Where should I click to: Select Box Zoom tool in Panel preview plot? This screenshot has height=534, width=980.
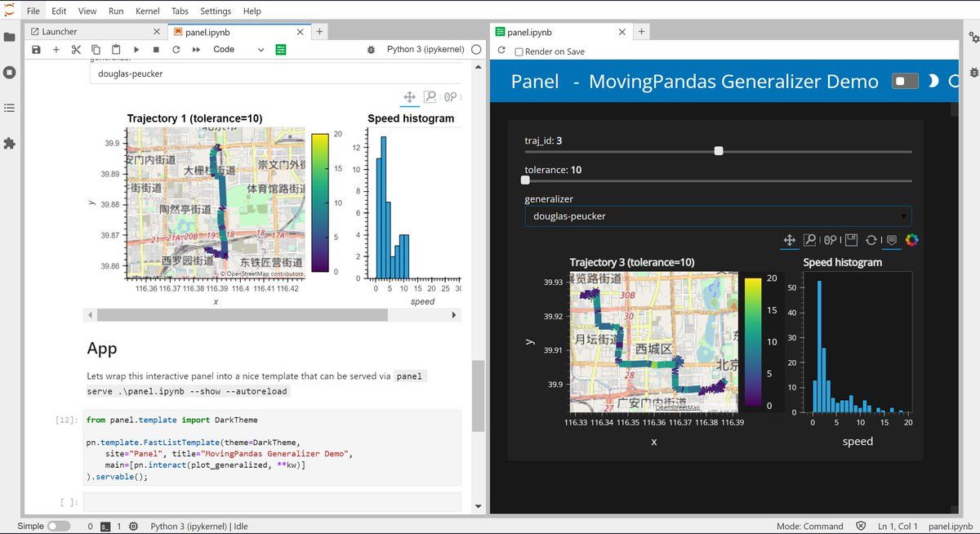(810, 240)
